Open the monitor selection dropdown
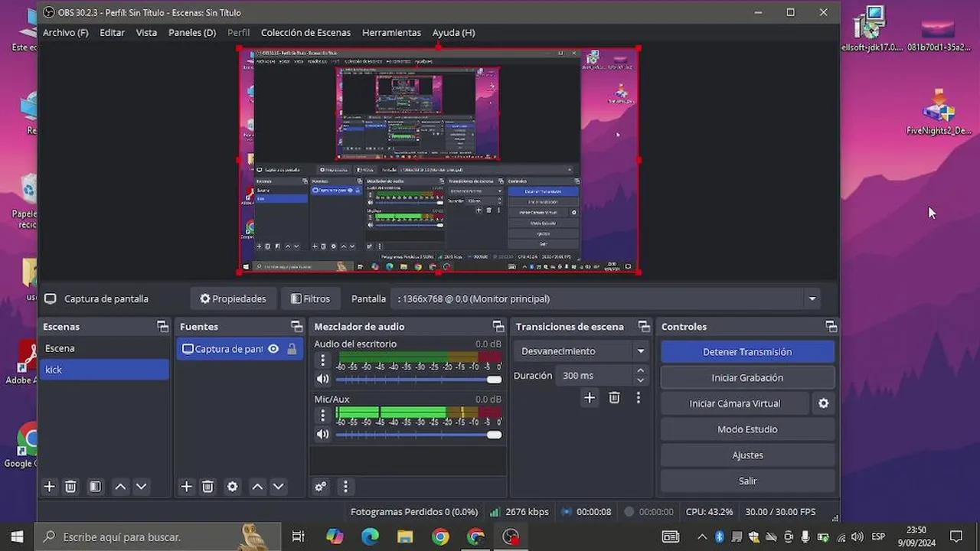This screenshot has width=980, height=551. (x=812, y=298)
